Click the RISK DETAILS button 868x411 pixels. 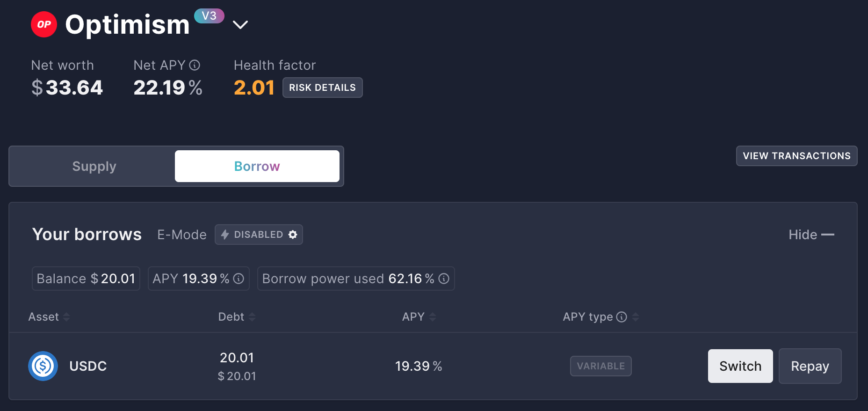322,88
